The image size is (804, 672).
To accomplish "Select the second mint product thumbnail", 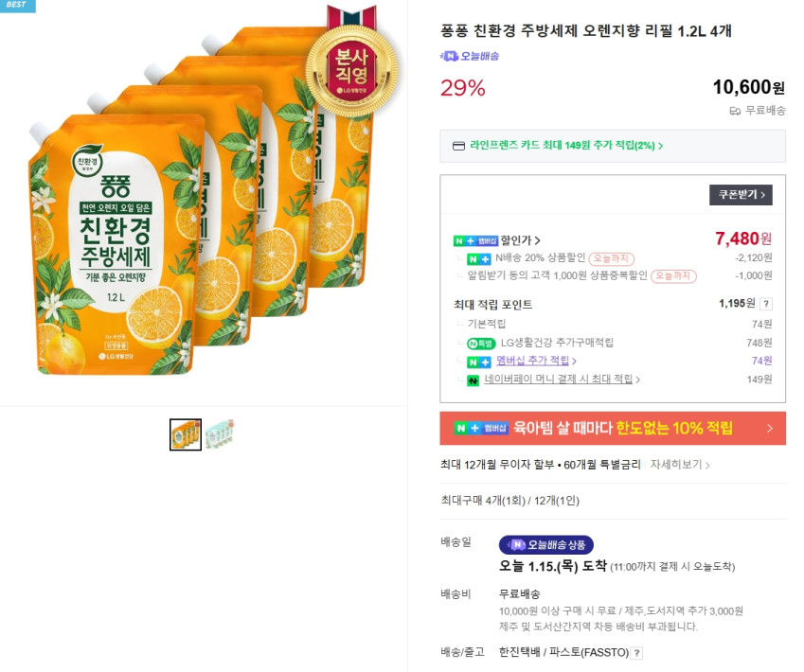I will coord(219,434).
